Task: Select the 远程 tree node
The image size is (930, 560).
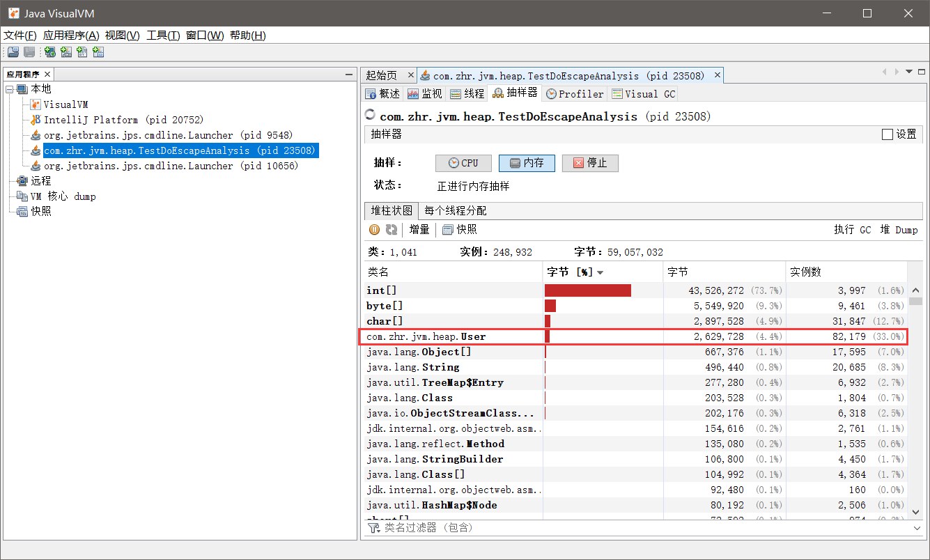Action: point(41,181)
